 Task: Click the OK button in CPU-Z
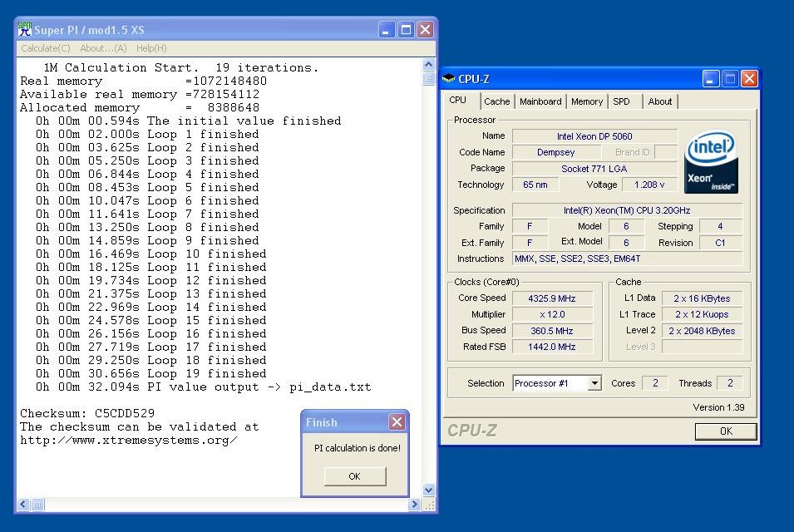click(726, 431)
